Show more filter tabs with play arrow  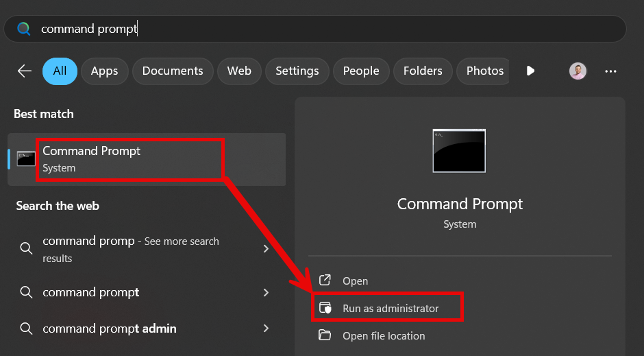[x=530, y=71]
